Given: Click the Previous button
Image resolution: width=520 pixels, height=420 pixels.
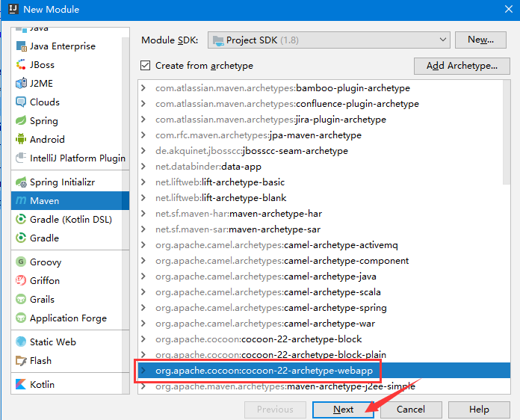Looking at the screenshot, I should click(275, 410).
